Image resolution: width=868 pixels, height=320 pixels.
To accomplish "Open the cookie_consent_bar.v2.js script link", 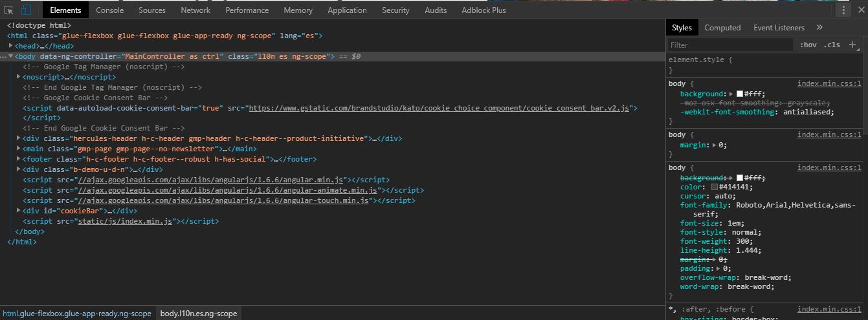I will [439, 108].
